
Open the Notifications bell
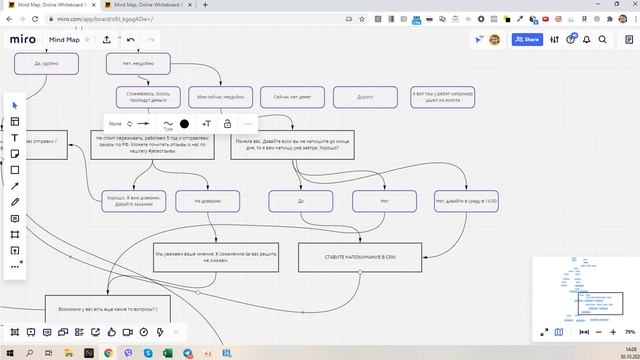tap(587, 40)
